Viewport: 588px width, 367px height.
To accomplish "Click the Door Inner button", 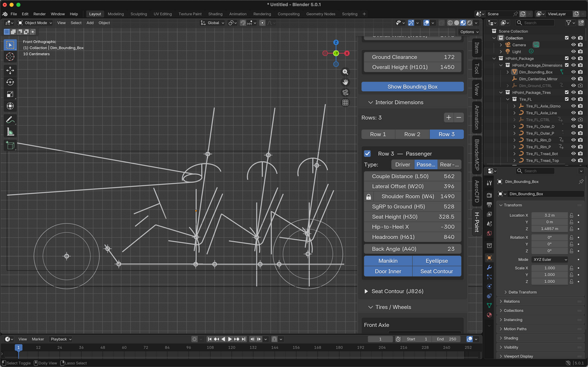I will [388, 271].
